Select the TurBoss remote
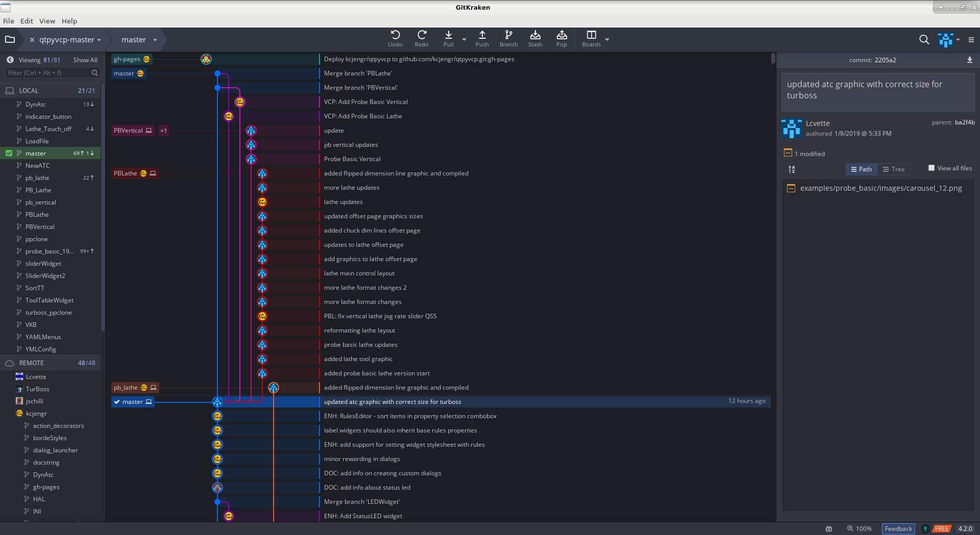Screen dimensions: 980x535 pyautogui.click(x=37, y=389)
